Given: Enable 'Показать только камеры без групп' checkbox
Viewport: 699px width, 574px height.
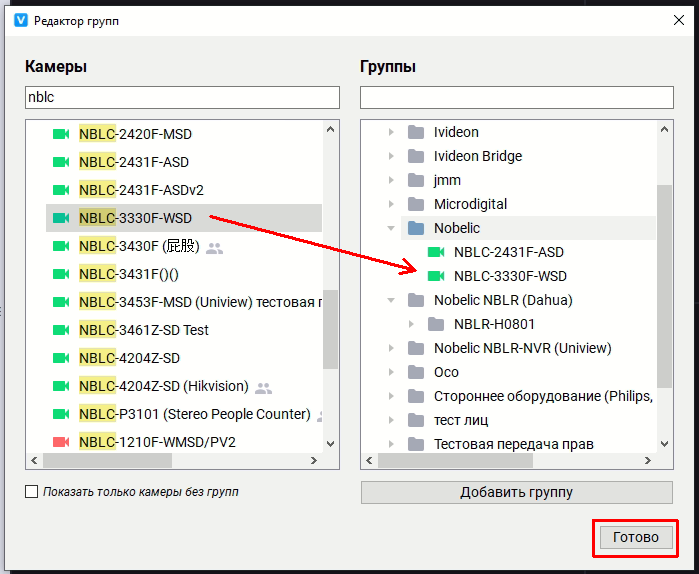Looking at the screenshot, I should click(31, 492).
